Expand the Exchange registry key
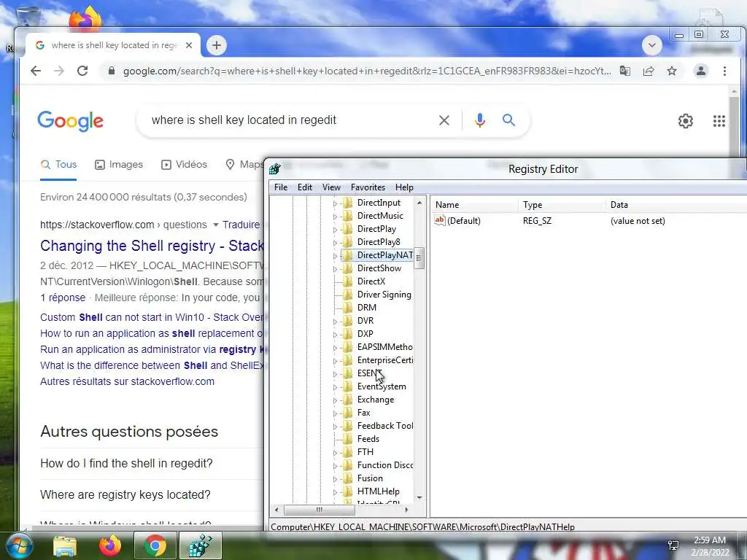The width and height of the screenshot is (747, 560). pos(335,400)
